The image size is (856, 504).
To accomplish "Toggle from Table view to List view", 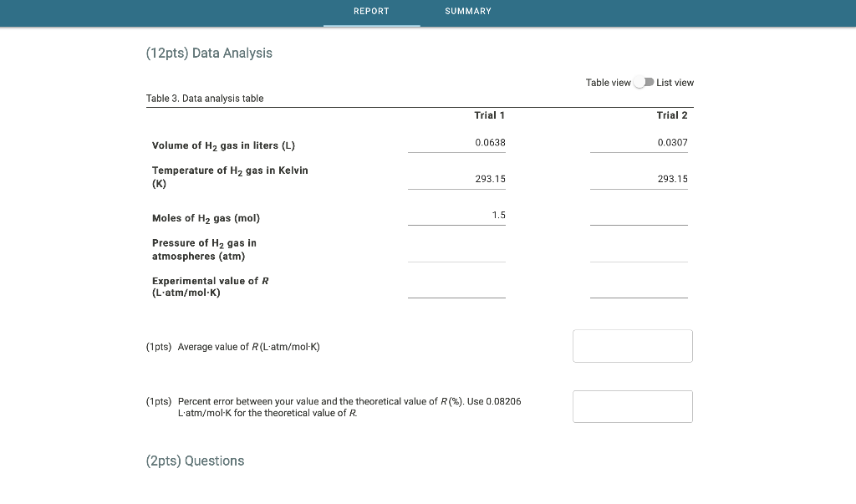I will coord(644,82).
